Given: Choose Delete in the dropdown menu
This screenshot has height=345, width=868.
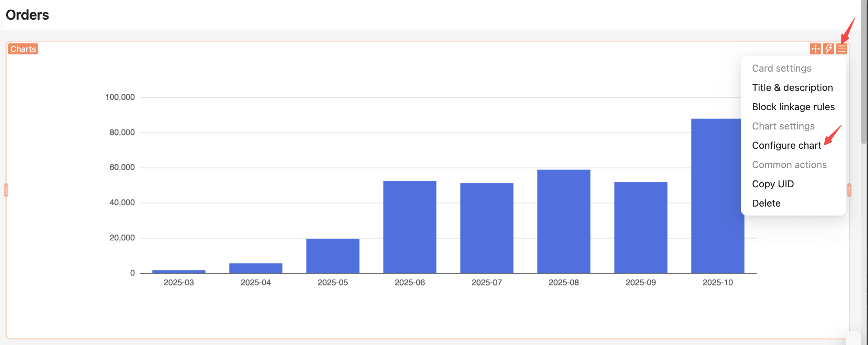Looking at the screenshot, I should point(766,203).
